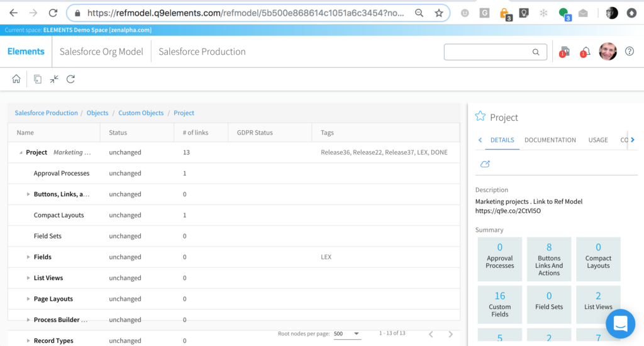The height and width of the screenshot is (346, 644).
Task: Favorite Project using the star icon
Action: tap(480, 116)
